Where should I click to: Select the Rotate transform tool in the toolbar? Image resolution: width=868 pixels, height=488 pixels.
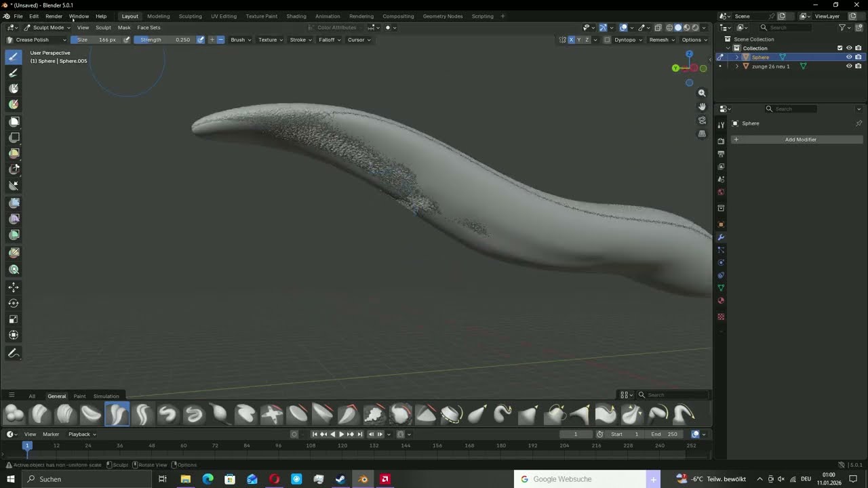click(14, 303)
